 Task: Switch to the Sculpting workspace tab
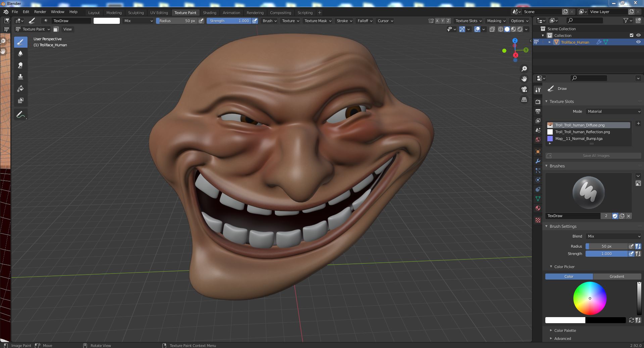pyautogui.click(x=136, y=13)
